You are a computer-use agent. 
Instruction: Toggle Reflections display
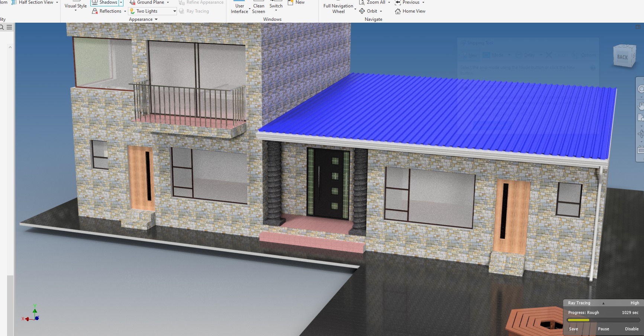click(107, 11)
